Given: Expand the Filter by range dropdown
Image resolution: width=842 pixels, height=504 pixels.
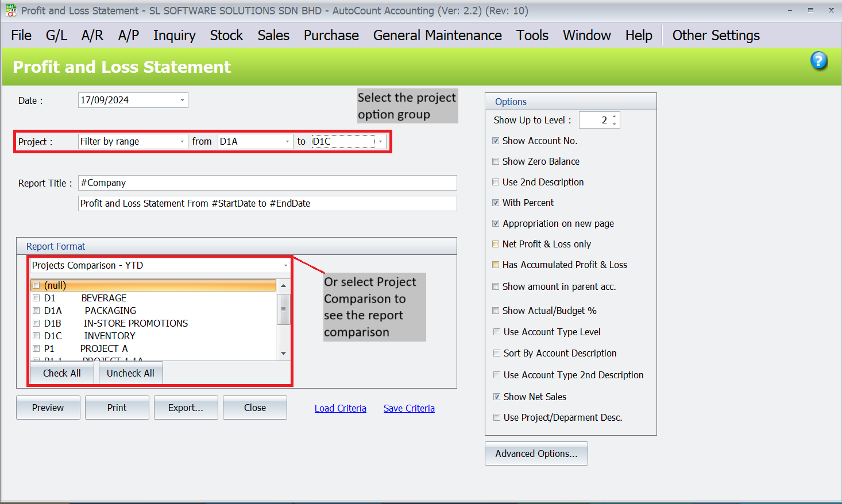Looking at the screenshot, I should [182, 142].
